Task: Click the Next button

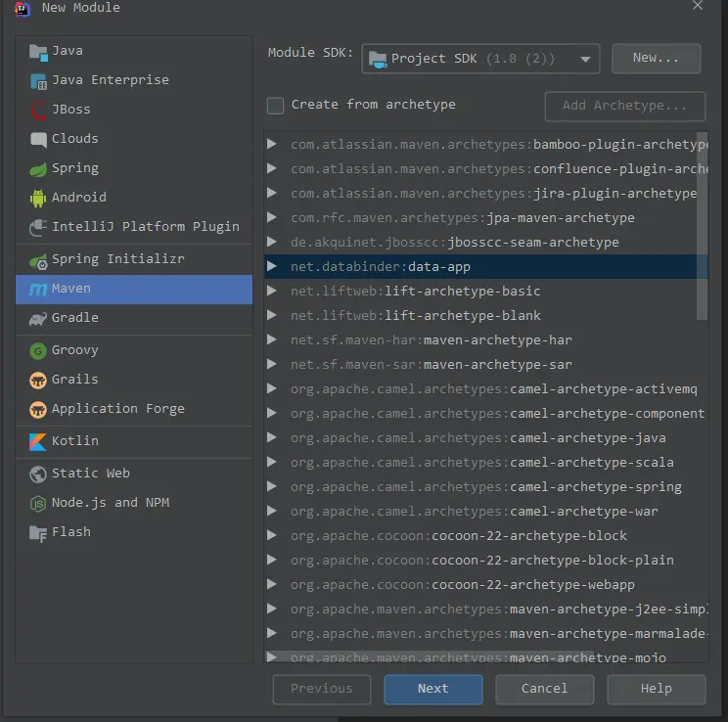Action: 433,689
